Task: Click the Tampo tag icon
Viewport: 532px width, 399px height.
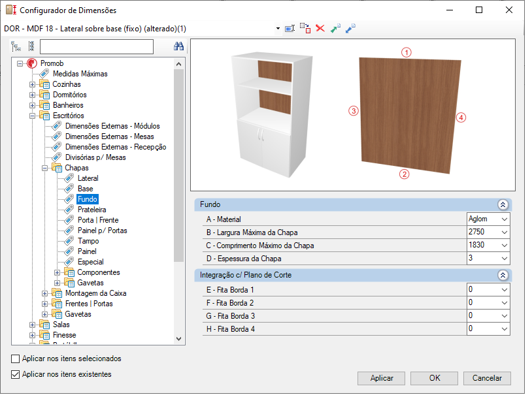Action: coord(69,241)
